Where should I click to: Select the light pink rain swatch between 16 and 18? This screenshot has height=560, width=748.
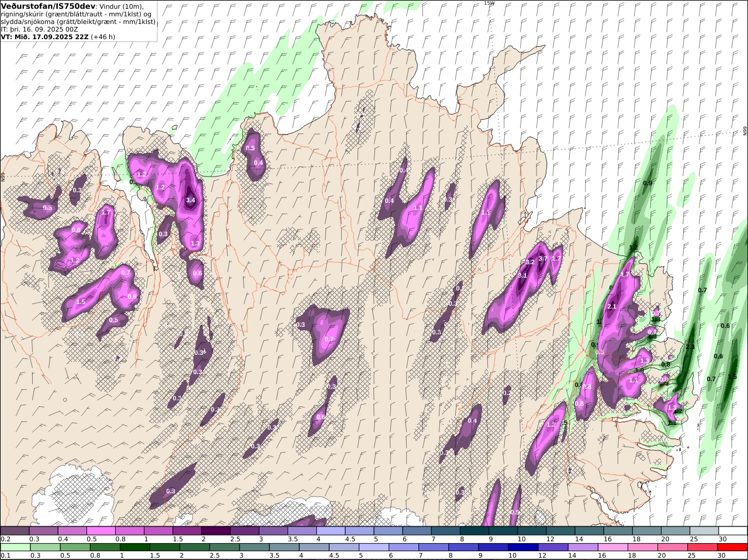tap(613, 547)
